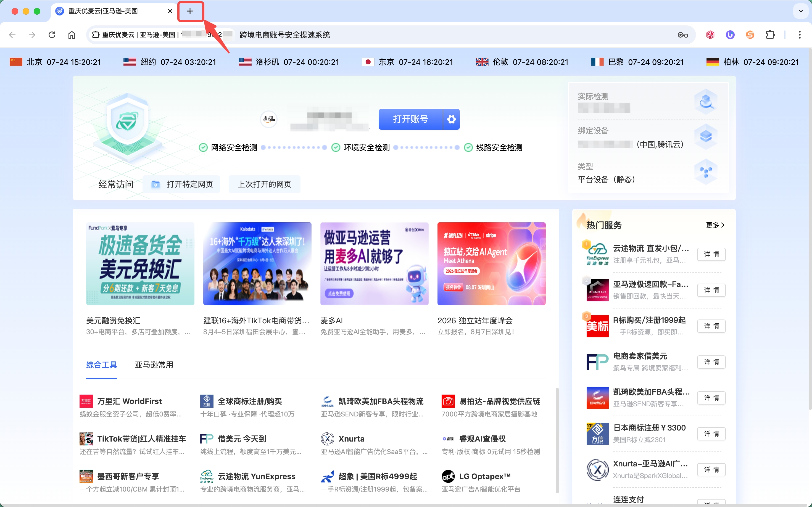Click the 类型 nodes icon
This screenshot has width=812, height=507.
pyautogui.click(x=706, y=172)
